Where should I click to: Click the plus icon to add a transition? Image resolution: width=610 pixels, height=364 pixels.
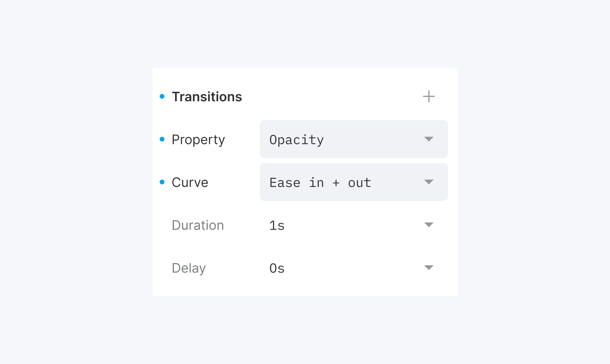429,96
